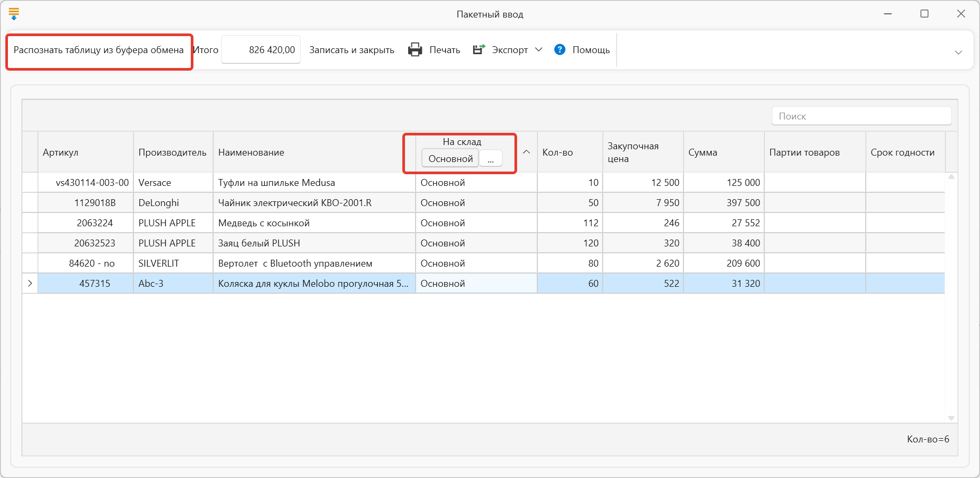This screenshot has height=478, width=980.
Task: Click sum cell 397 500
Action: (x=724, y=202)
